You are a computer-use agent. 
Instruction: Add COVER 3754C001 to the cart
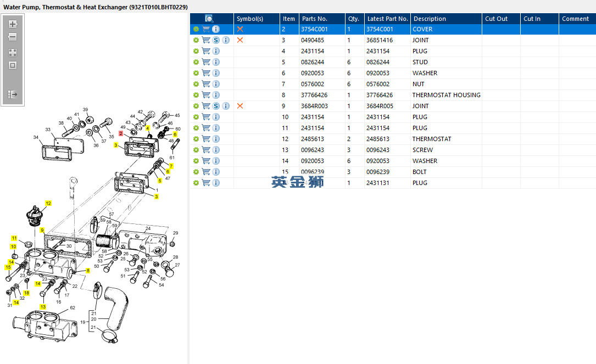click(x=206, y=29)
